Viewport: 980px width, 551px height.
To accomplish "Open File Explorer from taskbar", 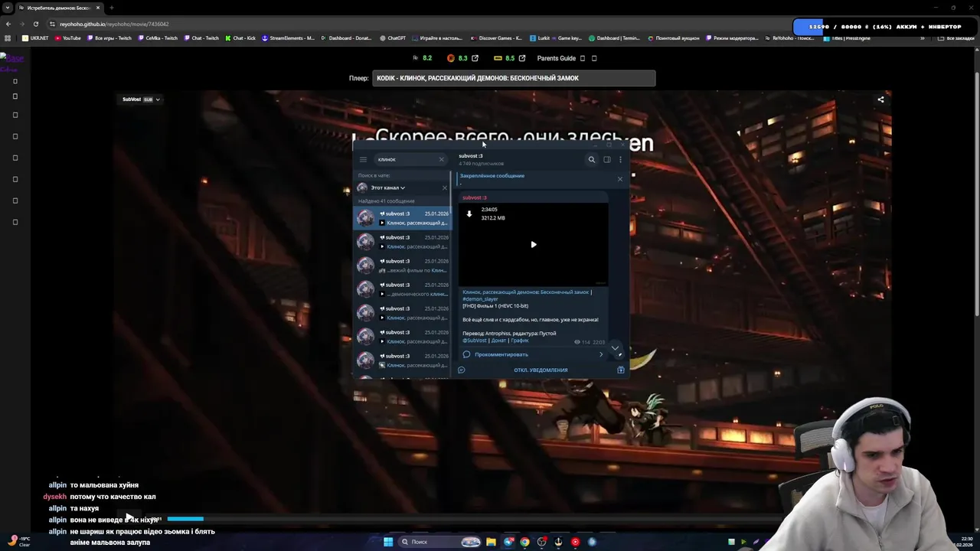I will (x=491, y=542).
